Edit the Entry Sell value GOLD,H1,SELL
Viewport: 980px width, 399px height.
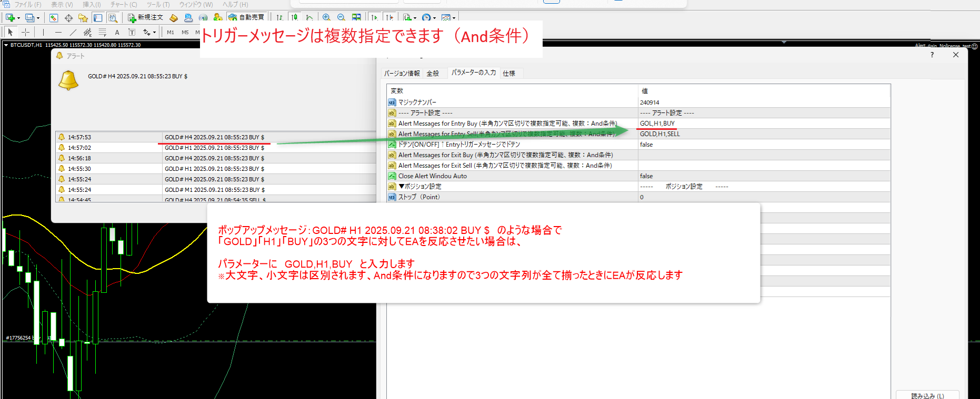[764, 134]
